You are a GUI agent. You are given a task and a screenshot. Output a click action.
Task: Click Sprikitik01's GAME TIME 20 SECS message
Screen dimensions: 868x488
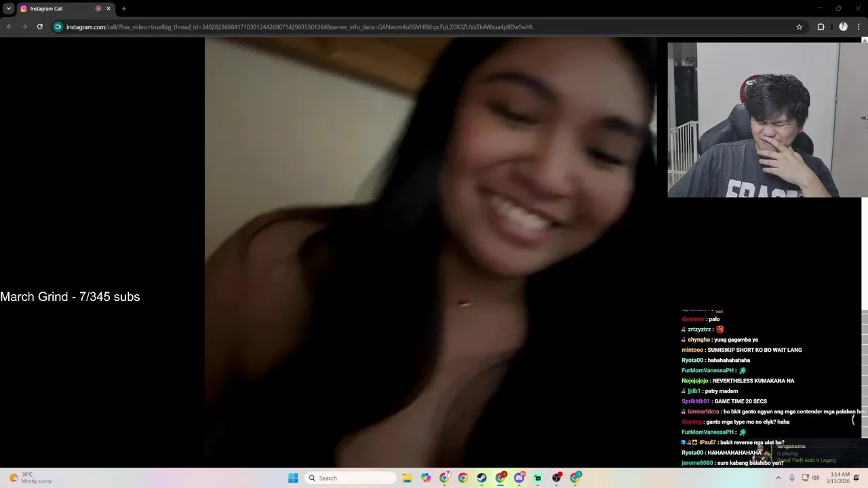724,401
